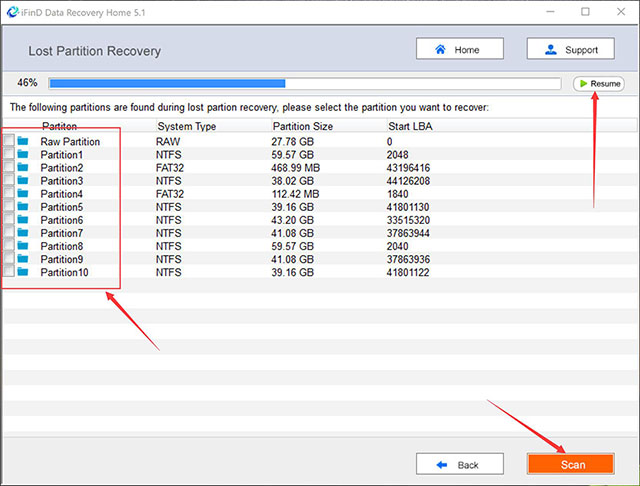Select the Partition7 row name
This screenshot has height=486, width=640.
pos(61,233)
